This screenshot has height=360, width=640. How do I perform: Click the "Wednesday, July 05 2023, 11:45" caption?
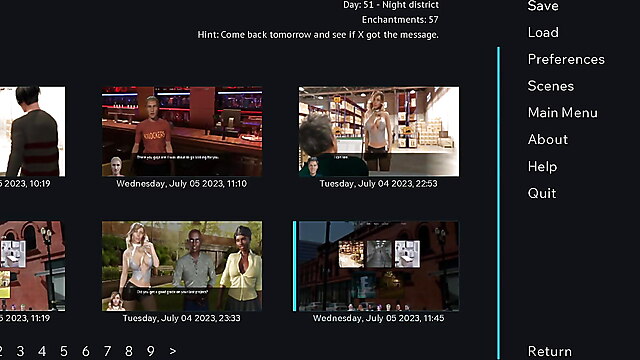click(x=378, y=318)
